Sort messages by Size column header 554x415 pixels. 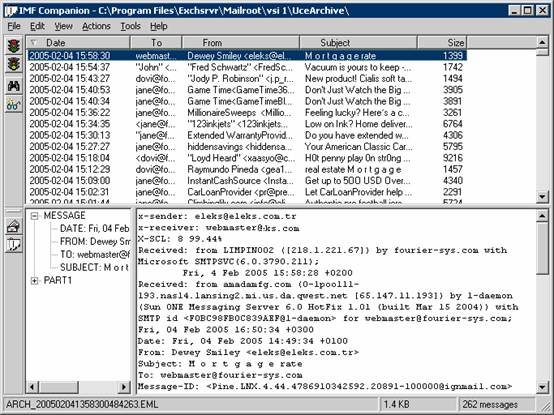pos(442,43)
